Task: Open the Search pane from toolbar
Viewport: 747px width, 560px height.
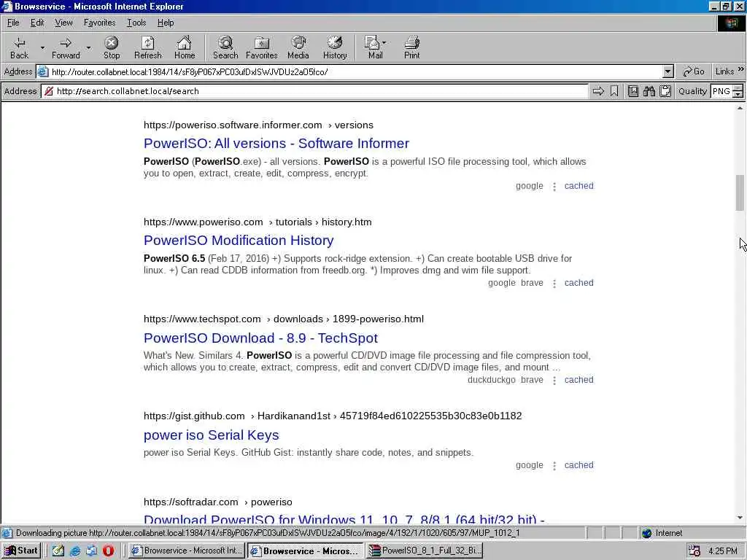Action: 225,47
